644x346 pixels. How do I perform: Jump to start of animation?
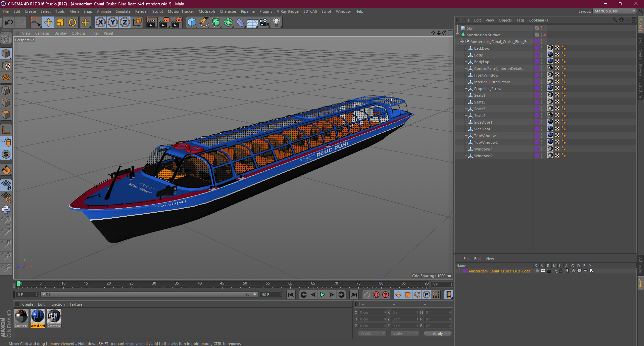(291, 295)
